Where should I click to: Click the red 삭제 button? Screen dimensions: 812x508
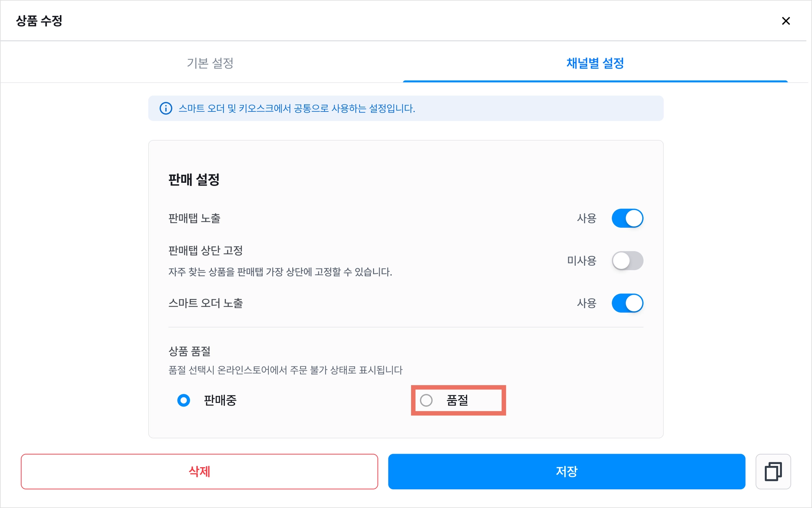click(199, 472)
